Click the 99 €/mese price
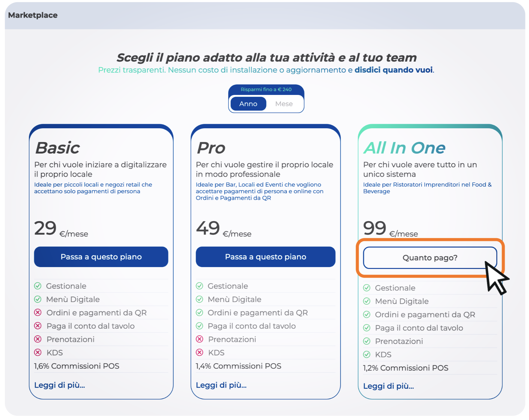 391,229
